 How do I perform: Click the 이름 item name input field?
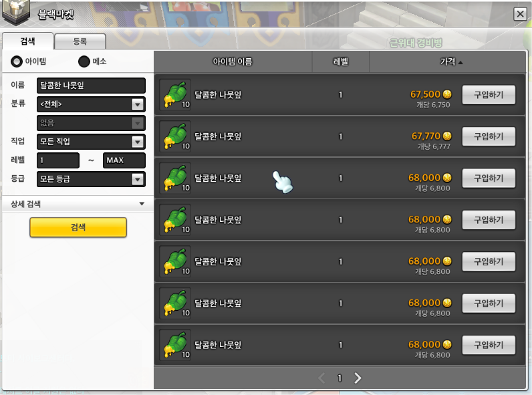(91, 85)
